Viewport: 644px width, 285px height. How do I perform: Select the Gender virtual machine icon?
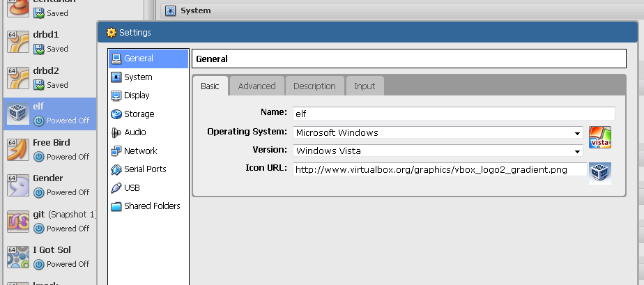[x=18, y=185]
